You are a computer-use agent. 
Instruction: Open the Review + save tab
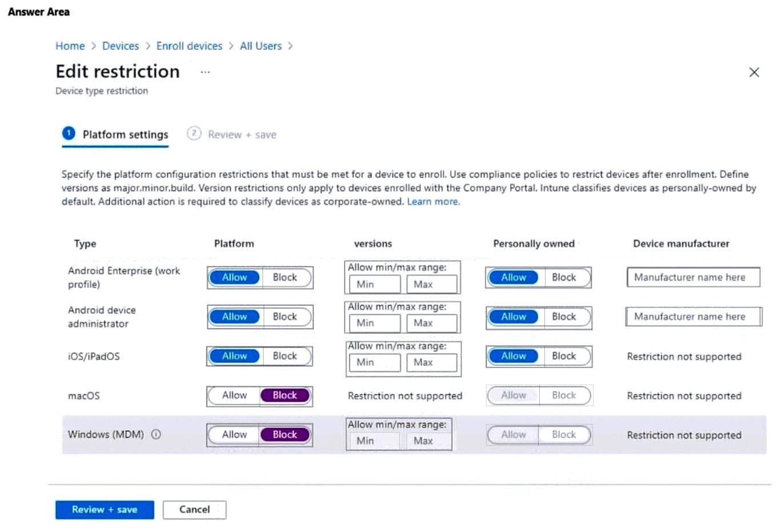click(x=242, y=135)
